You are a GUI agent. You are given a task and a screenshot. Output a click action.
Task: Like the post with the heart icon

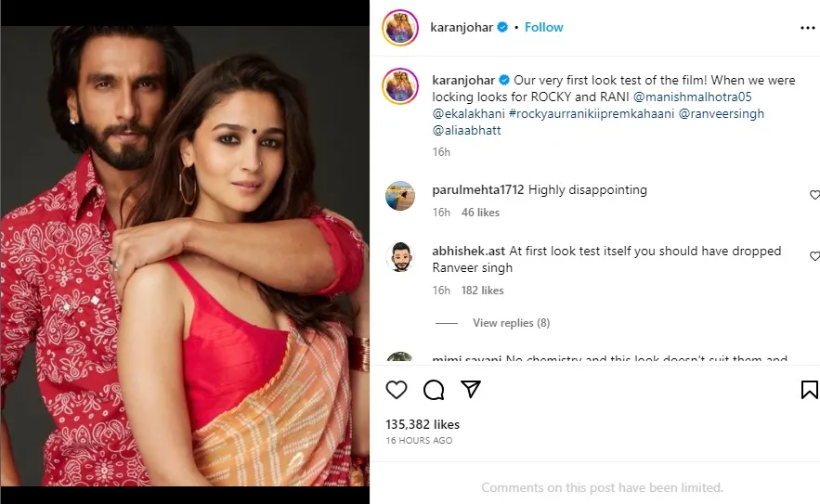[397, 390]
